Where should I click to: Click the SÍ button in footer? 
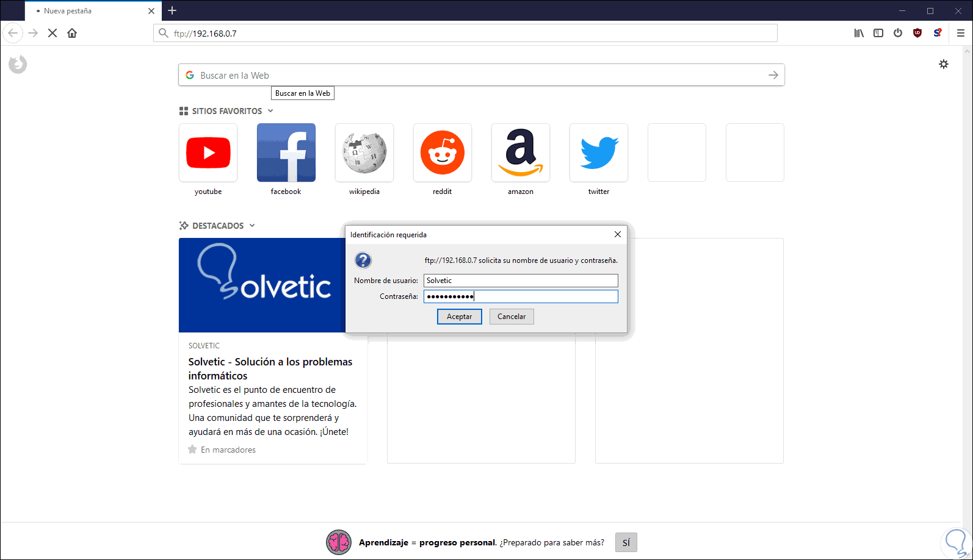(626, 542)
